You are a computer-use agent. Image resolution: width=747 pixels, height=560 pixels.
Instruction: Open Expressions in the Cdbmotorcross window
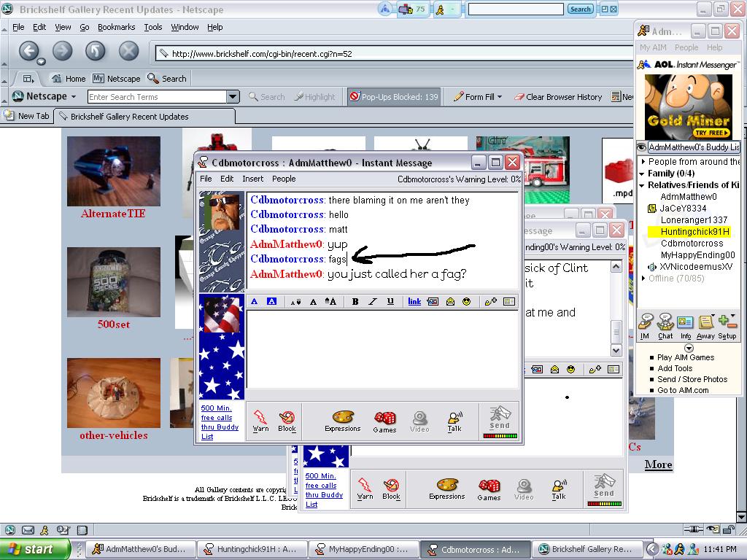[x=343, y=421]
